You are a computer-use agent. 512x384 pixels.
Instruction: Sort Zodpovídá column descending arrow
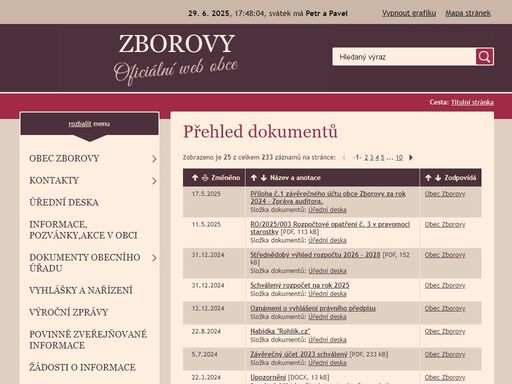click(438, 178)
